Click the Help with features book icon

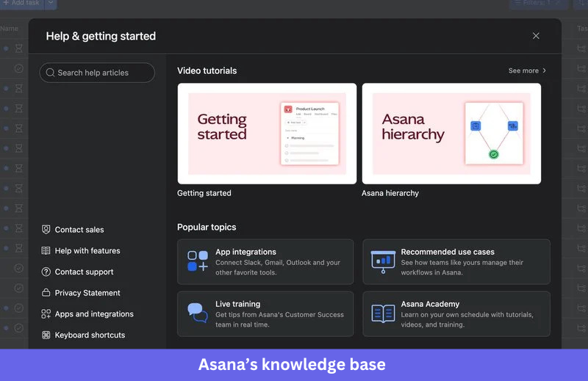(x=46, y=250)
